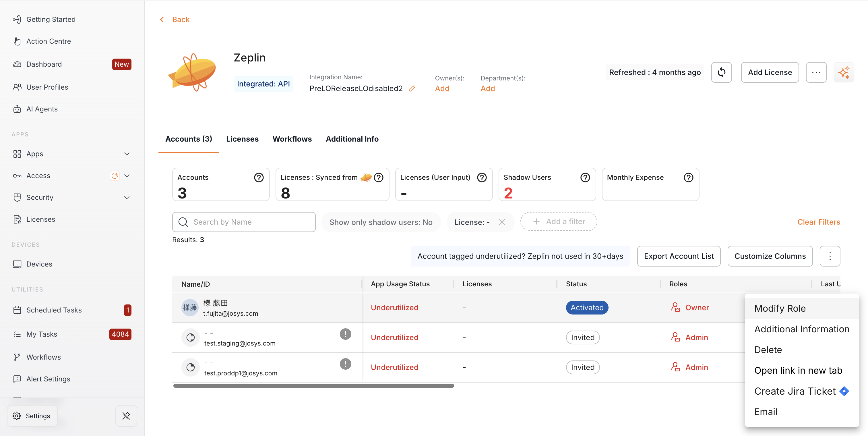The image size is (868, 436).
Task: Open the three-dot menu beside Add License
Action: pyautogui.click(x=816, y=72)
